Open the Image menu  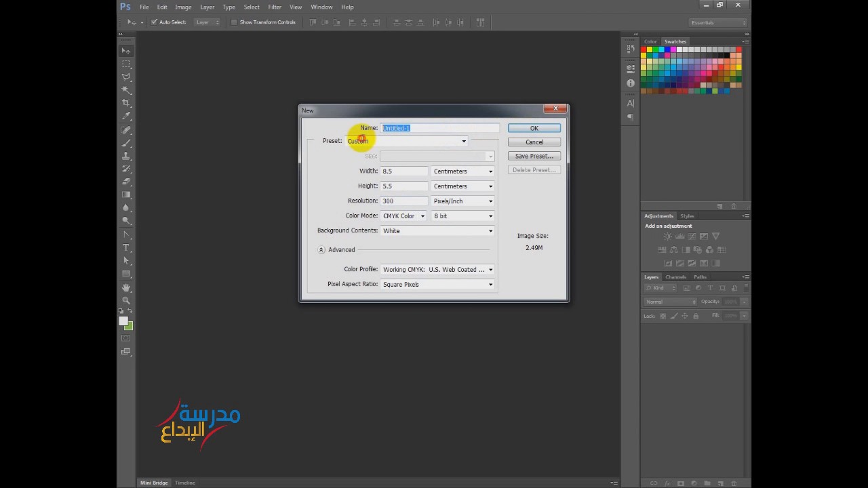pos(183,7)
